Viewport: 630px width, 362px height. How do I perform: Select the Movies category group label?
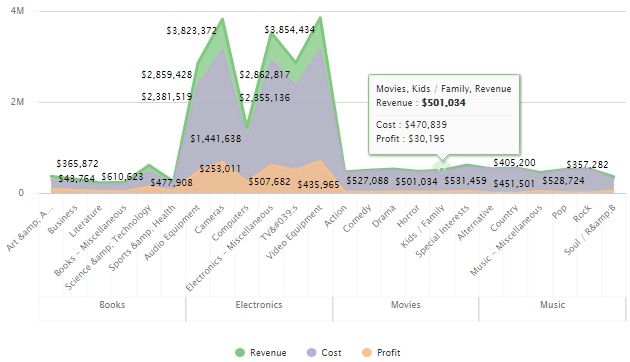[405, 305]
